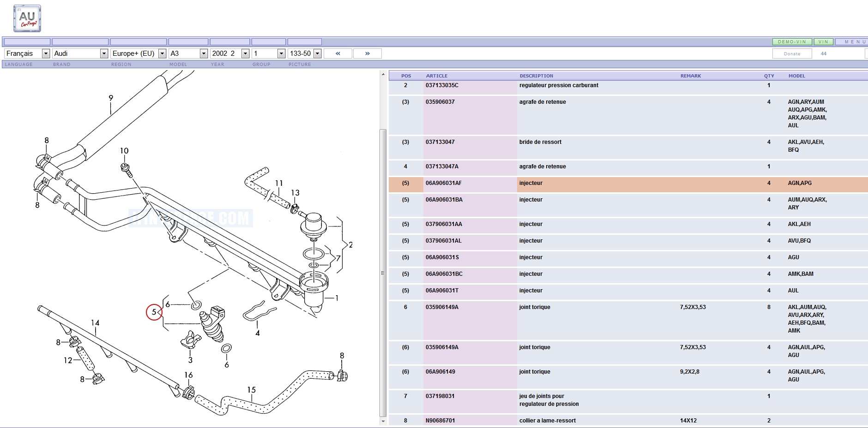
Task: Click scroll-down arrow of diagram scrollbar
Action: [383, 421]
